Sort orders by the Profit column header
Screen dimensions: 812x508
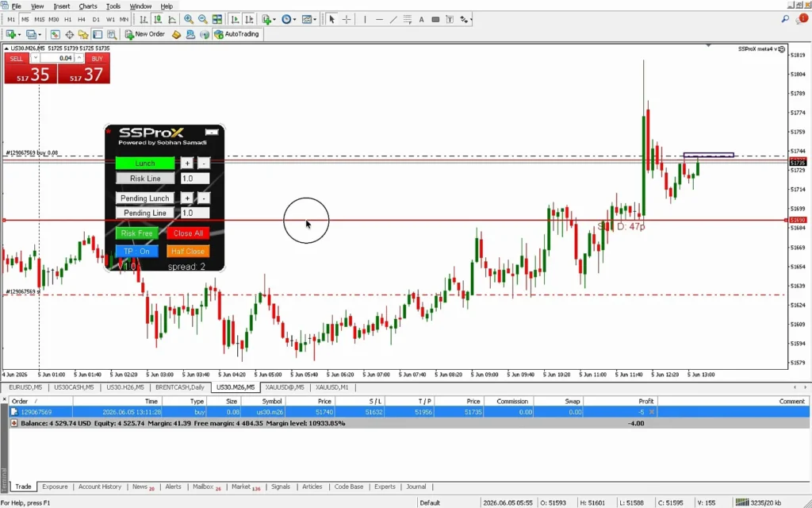pyautogui.click(x=620, y=401)
